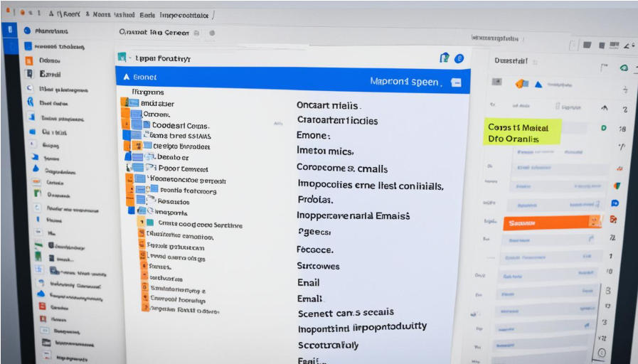Click the white card icon beside 'Maprond speen'

click(x=456, y=82)
